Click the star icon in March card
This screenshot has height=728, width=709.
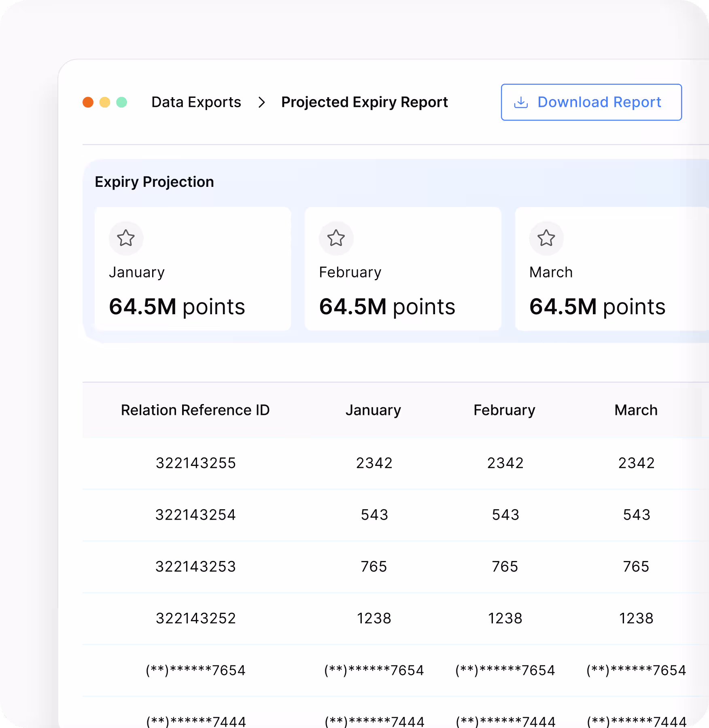click(546, 238)
